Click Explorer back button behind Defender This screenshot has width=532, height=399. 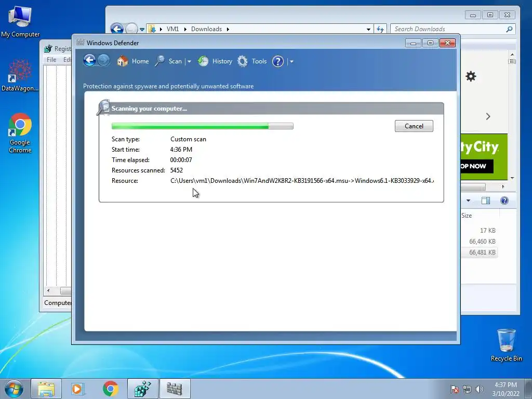pyautogui.click(x=117, y=29)
